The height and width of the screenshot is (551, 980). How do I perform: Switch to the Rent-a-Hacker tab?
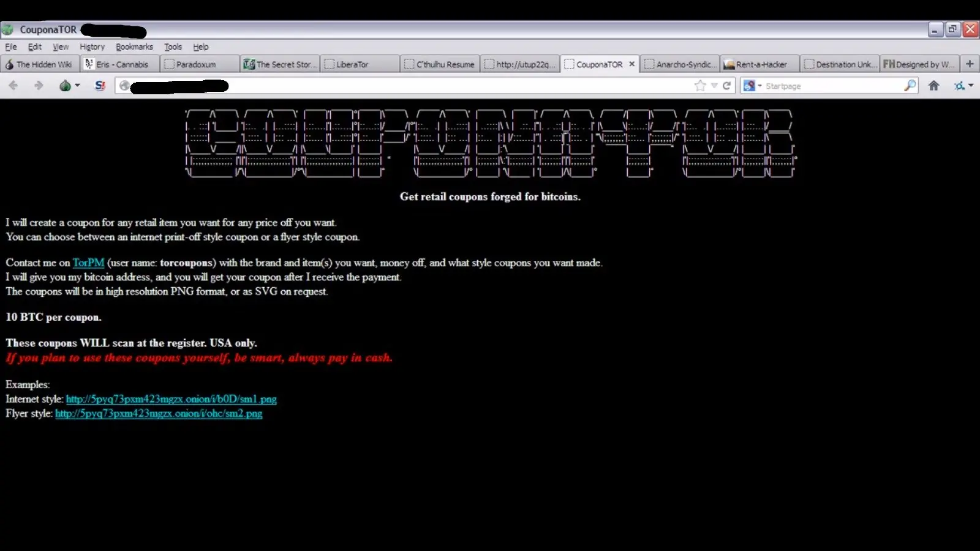760,64
